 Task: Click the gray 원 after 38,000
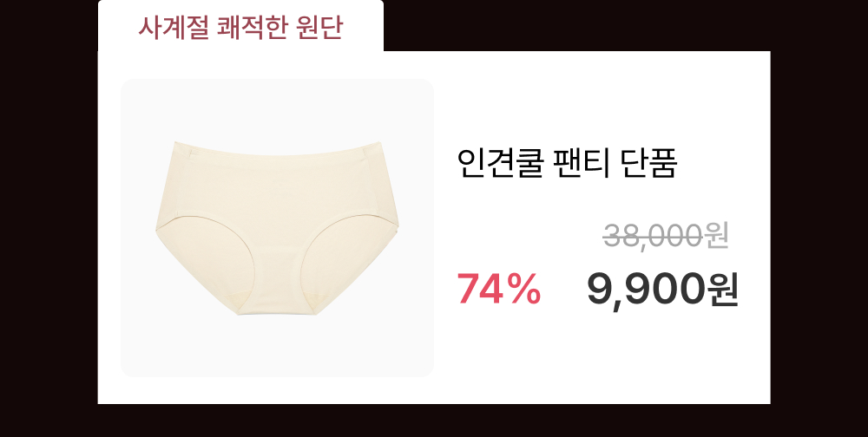coord(717,236)
